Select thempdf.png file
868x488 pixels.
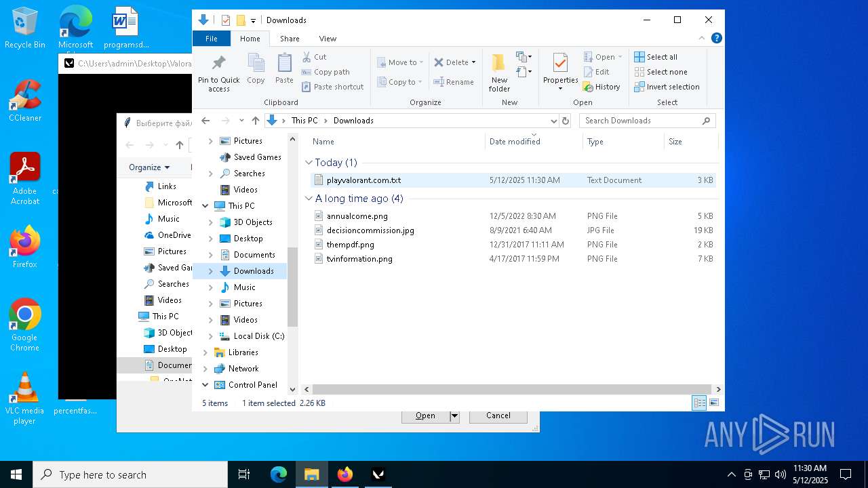(x=513, y=245)
